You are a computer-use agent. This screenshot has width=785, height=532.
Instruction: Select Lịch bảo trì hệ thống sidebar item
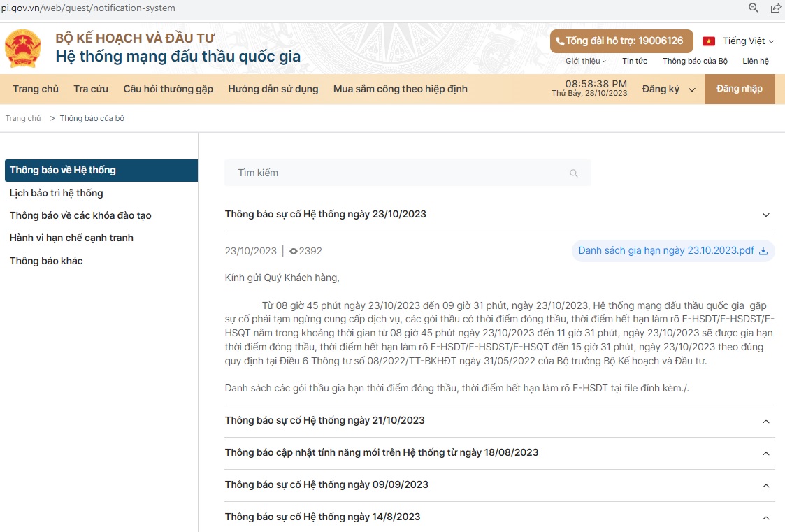coord(57,193)
